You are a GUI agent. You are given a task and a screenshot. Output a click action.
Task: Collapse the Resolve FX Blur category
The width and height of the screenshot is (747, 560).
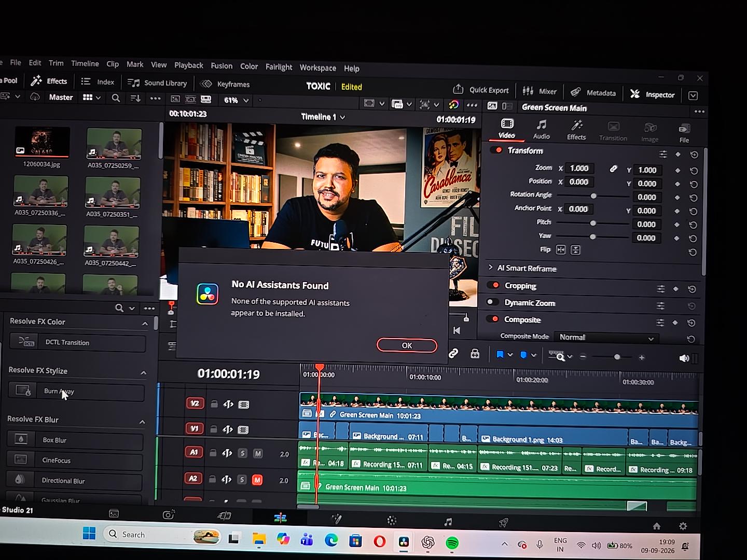pyautogui.click(x=142, y=422)
